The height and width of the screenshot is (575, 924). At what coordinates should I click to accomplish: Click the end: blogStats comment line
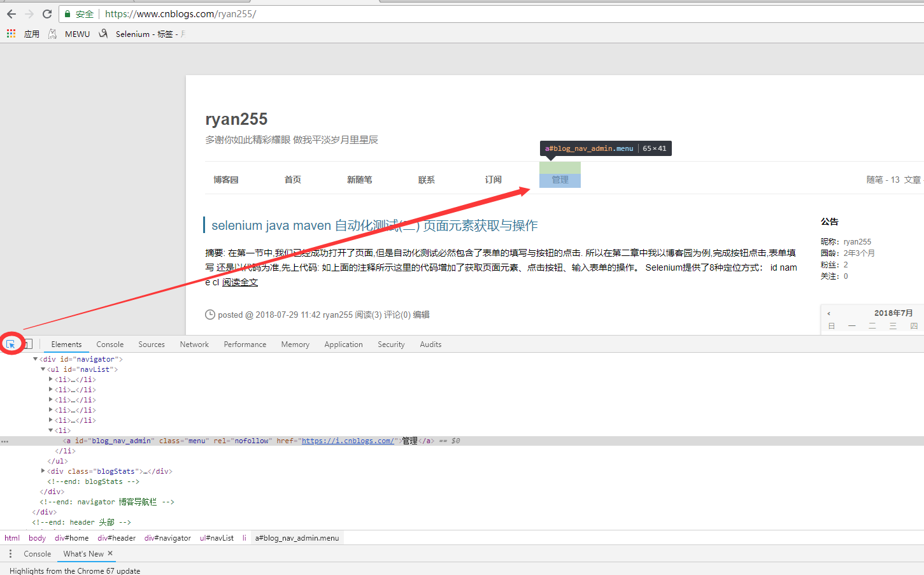pos(93,481)
